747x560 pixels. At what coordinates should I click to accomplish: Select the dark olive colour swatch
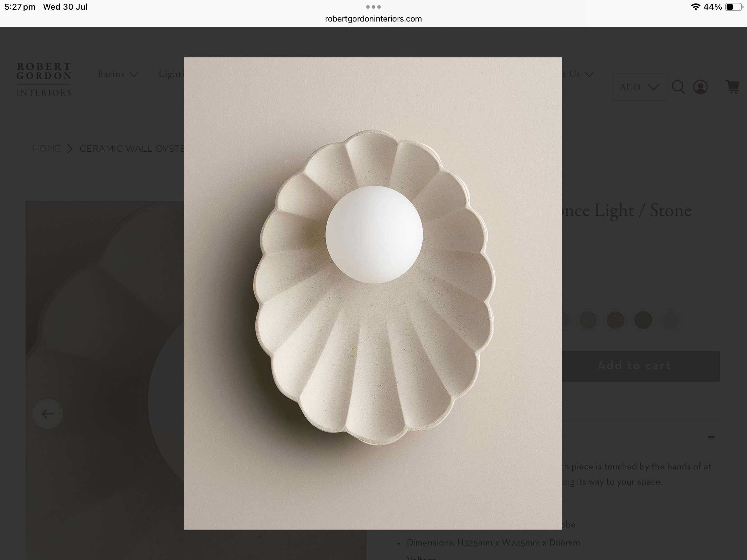(x=643, y=320)
